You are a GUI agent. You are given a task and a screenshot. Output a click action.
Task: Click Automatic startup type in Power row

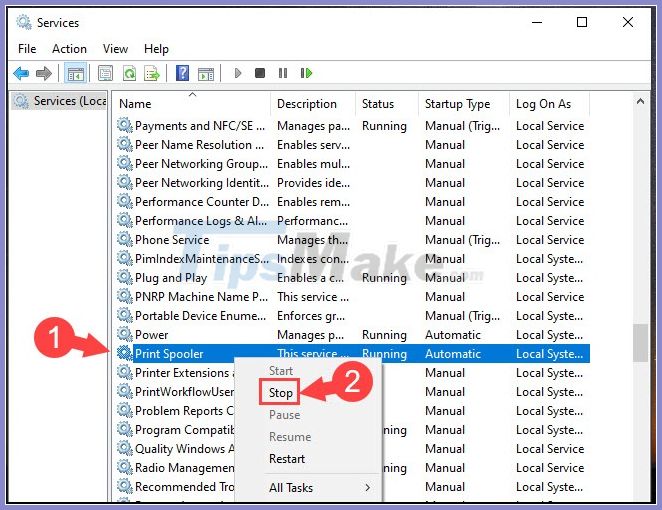coord(453,335)
